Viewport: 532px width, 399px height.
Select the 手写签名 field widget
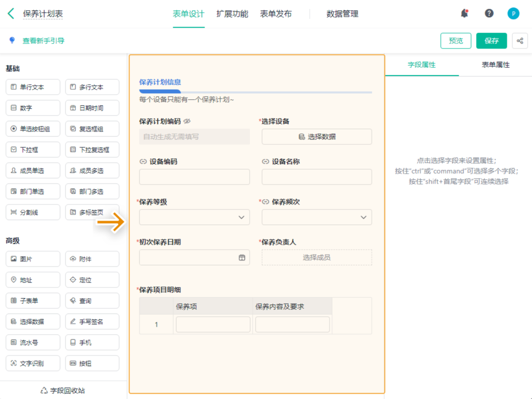[92, 322]
